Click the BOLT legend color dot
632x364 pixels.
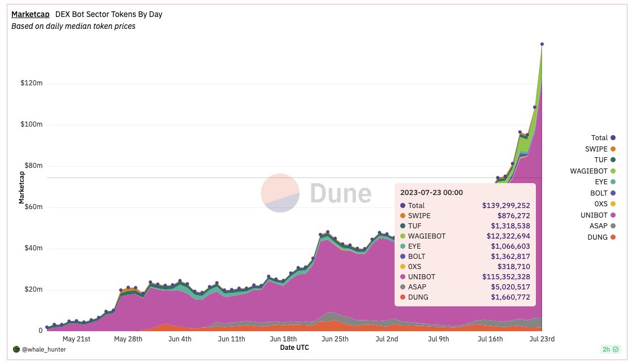[x=613, y=193]
